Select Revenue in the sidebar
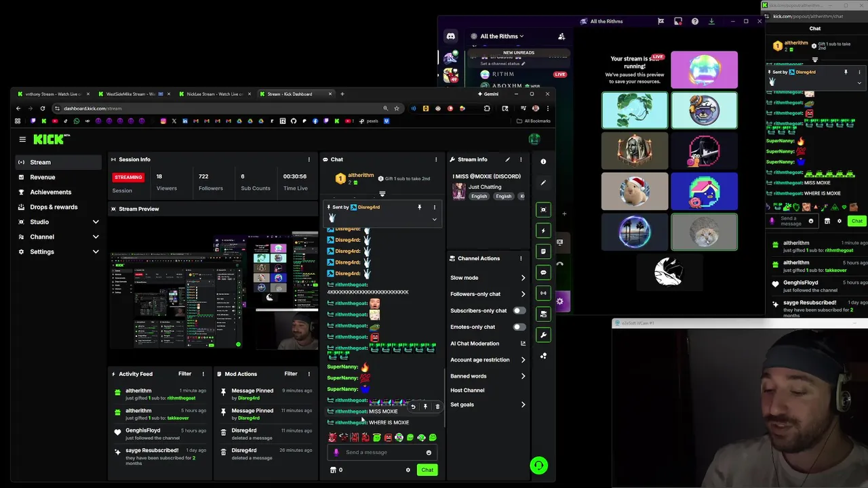 pyautogui.click(x=58, y=178)
